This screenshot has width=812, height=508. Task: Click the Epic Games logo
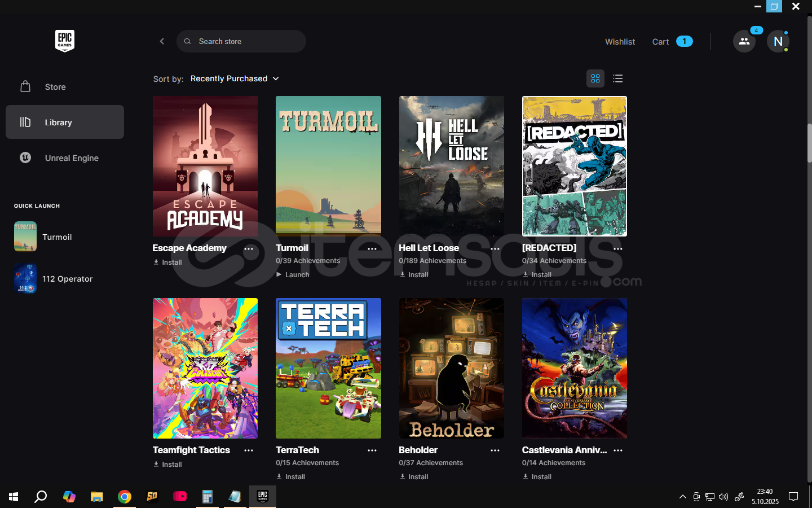click(x=65, y=41)
